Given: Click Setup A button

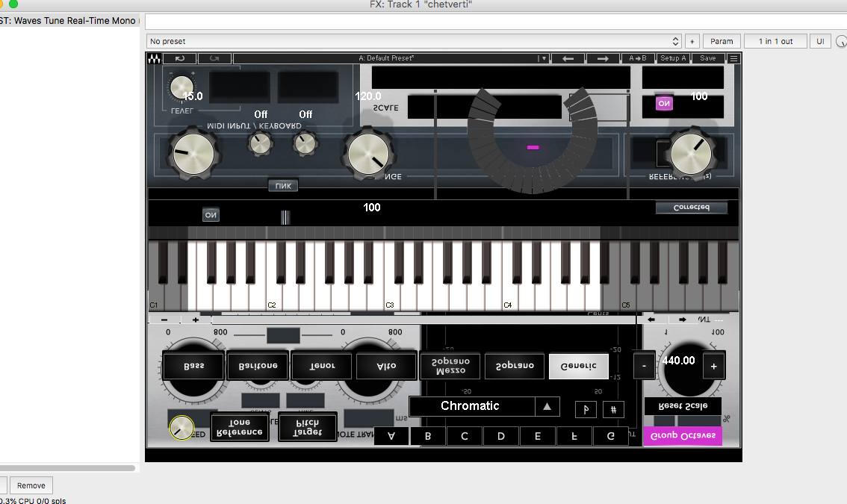Looking at the screenshot, I should tap(672, 58).
